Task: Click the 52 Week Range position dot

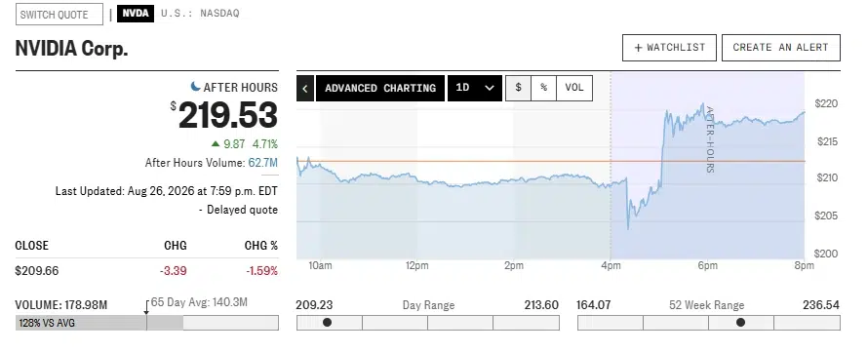Action: coord(740,322)
